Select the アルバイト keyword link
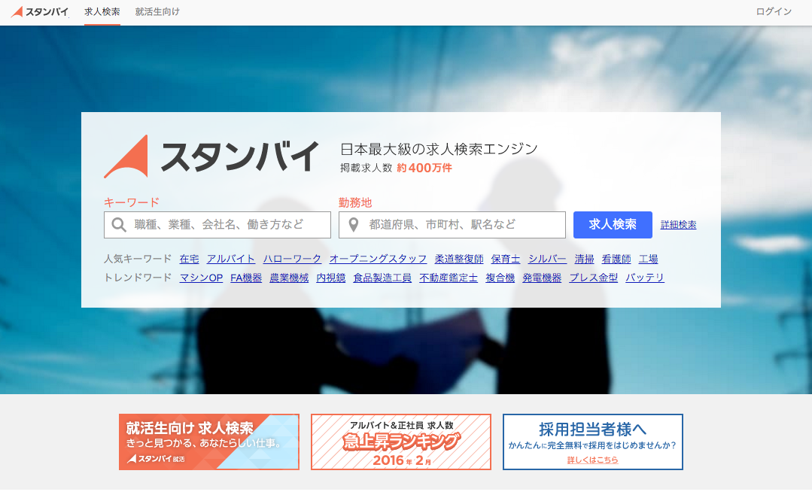Screen dimensions: 812x504 click(231, 259)
